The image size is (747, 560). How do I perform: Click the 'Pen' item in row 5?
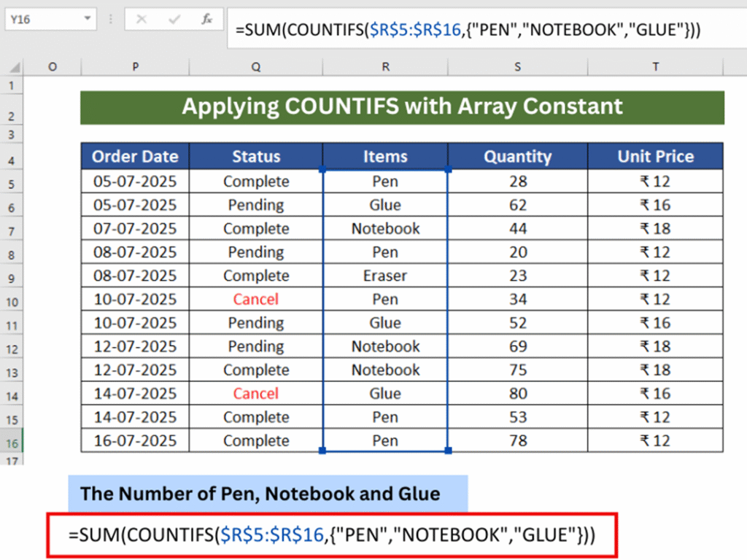pos(385,182)
